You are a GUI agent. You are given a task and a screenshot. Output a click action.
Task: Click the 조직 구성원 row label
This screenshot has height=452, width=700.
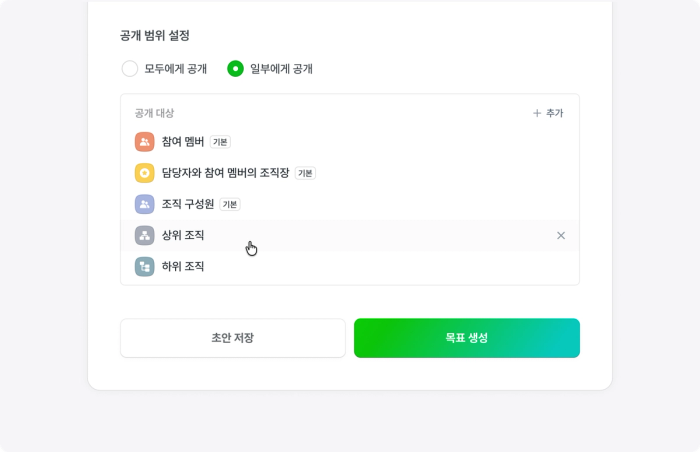188,204
